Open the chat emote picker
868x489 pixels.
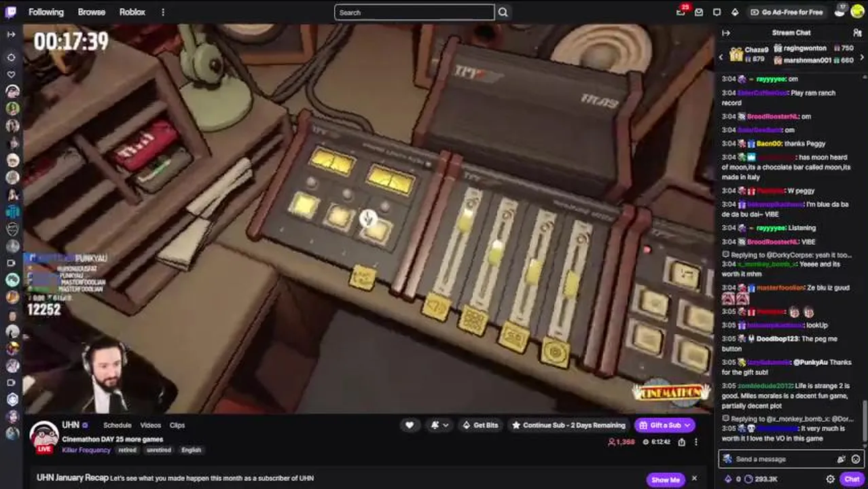coord(855,459)
